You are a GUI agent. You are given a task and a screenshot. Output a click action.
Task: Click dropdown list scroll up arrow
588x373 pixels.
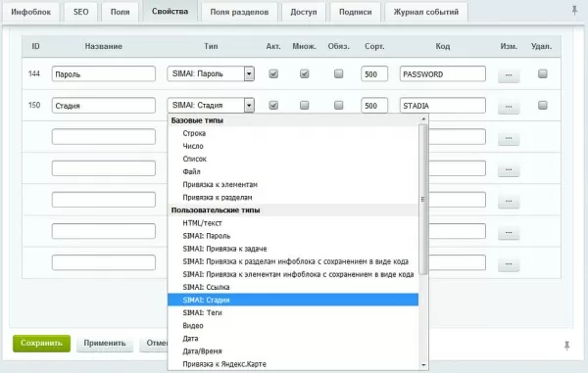click(423, 119)
